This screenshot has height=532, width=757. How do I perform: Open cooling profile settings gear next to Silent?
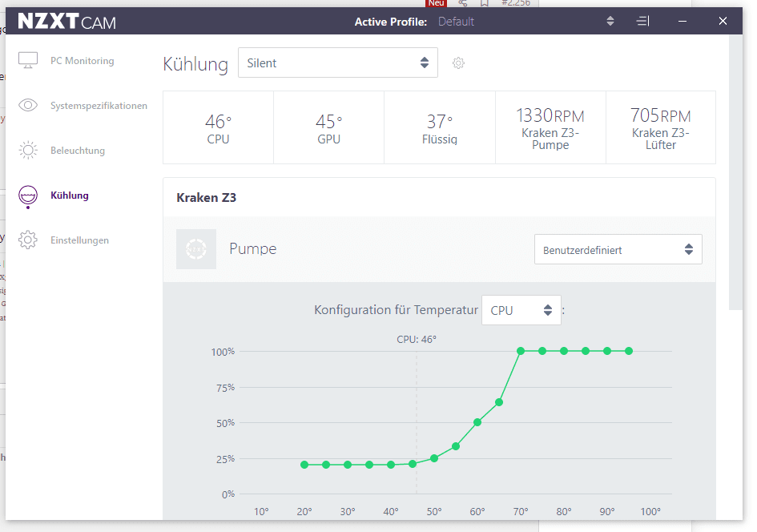458,62
